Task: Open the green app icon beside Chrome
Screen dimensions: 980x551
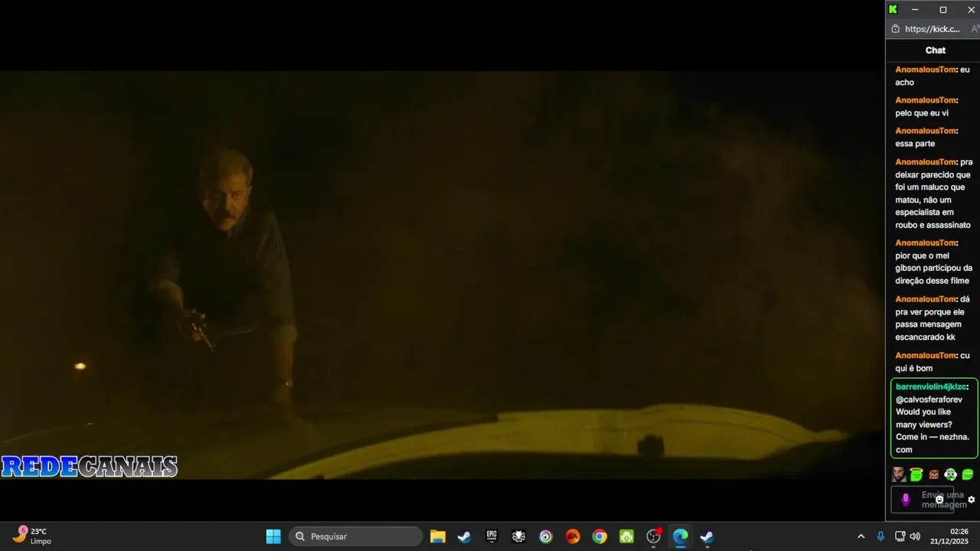Action: click(626, 536)
